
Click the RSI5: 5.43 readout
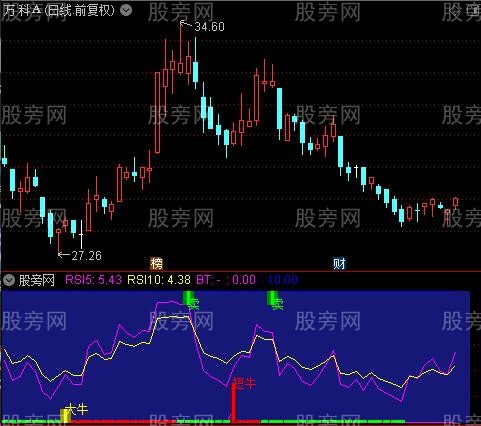[x=93, y=279]
